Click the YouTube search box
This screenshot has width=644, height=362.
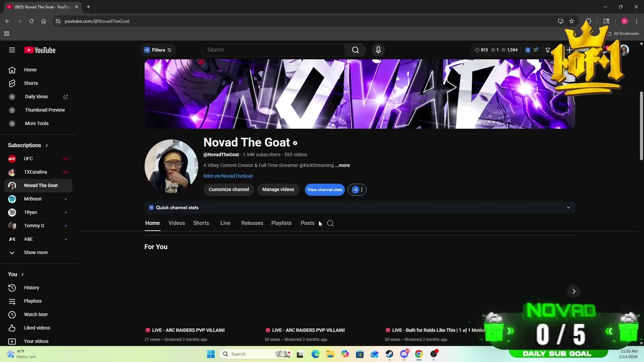273,50
